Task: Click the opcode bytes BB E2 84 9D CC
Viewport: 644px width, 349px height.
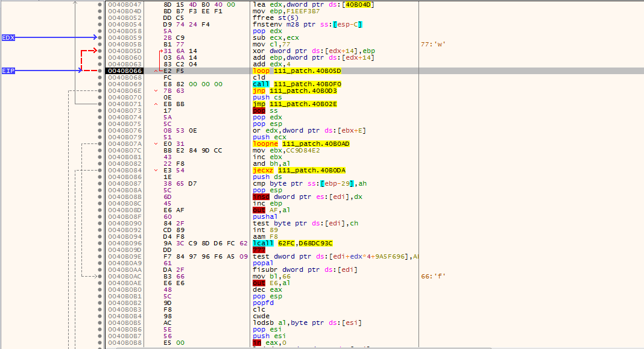Action: [192, 150]
